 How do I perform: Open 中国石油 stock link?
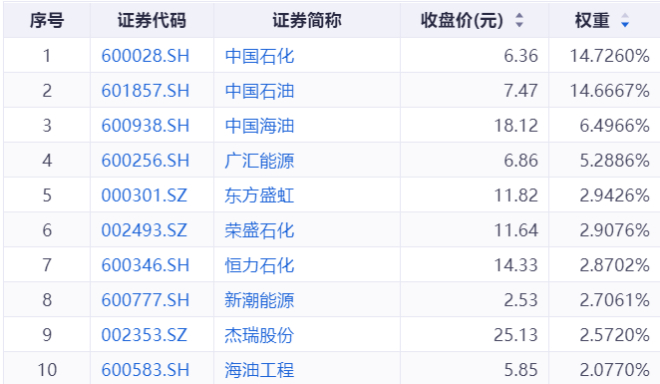point(259,91)
